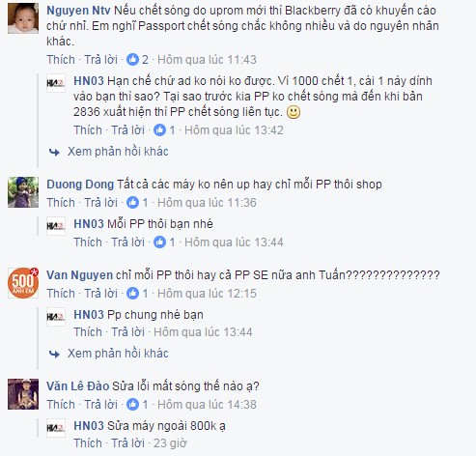Viewport: 476px width, 456px height.
Task: Open Duong Dong's profile name link
Action: coord(80,185)
